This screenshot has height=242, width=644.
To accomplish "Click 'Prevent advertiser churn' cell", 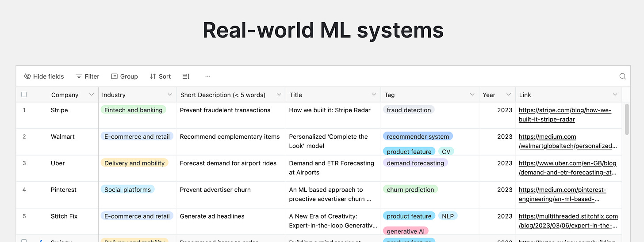I will click(231, 195).
